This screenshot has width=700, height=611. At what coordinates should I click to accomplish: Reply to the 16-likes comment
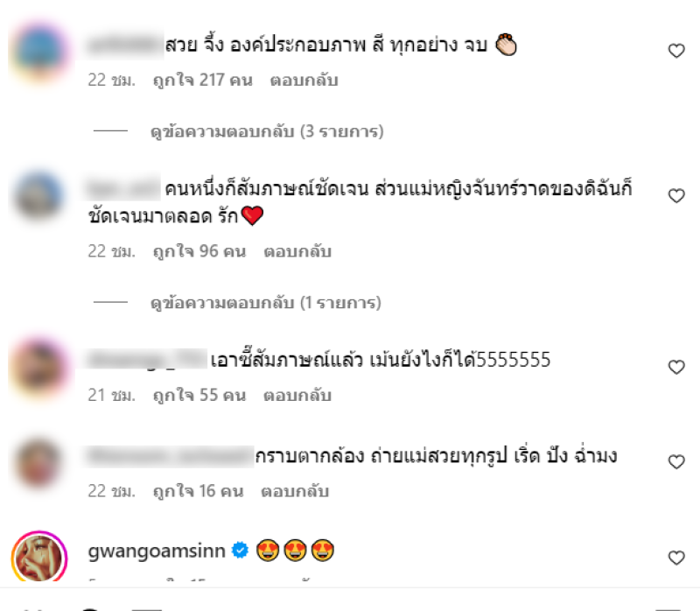click(x=295, y=491)
